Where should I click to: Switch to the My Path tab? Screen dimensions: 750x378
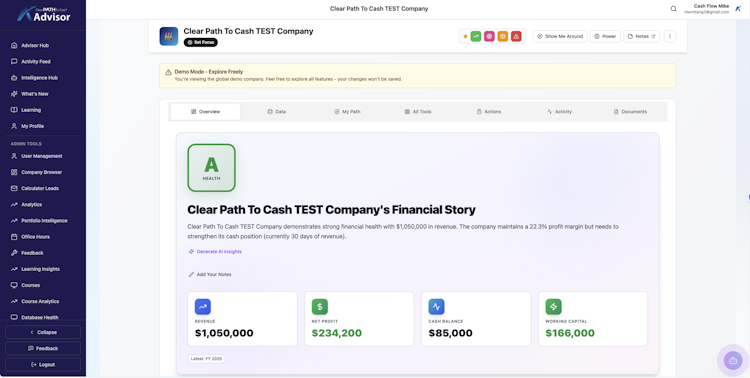coord(347,111)
